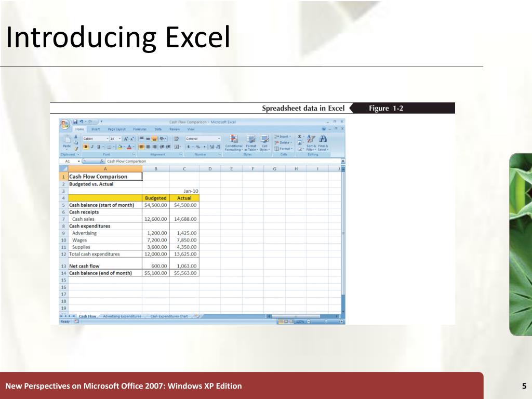The height and width of the screenshot is (399, 532).
Task: Open Excel Help question mark
Action: (324, 129)
